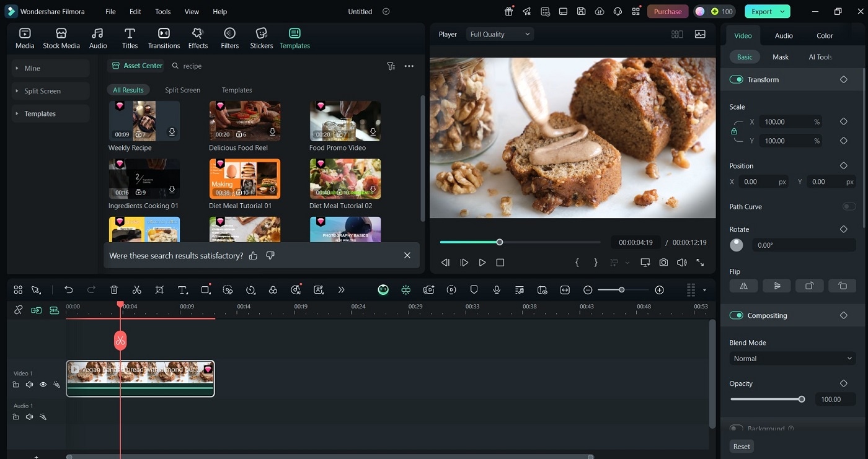
Task: Click the timeline zoom slider
Action: (623, 290)
